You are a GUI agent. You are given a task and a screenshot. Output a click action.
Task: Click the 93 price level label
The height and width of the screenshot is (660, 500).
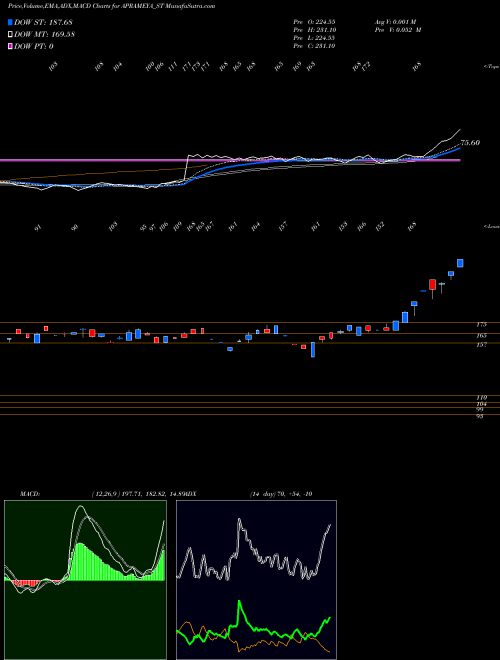click(480, 416)
